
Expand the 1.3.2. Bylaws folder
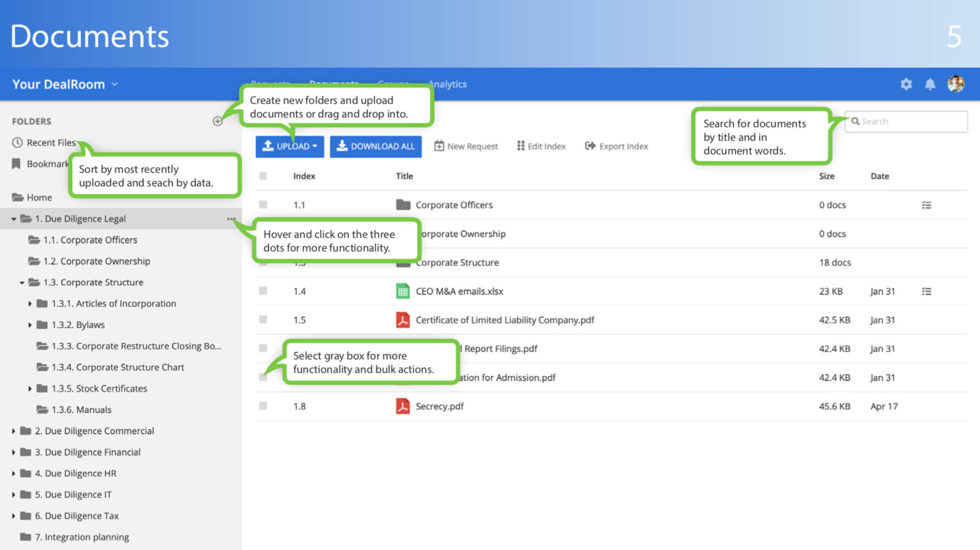(x=30, y=325)
